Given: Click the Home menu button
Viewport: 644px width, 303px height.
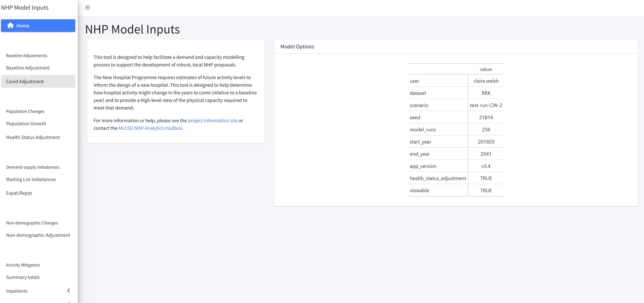Looking at the screenshot, I should (x=38, y=26).
